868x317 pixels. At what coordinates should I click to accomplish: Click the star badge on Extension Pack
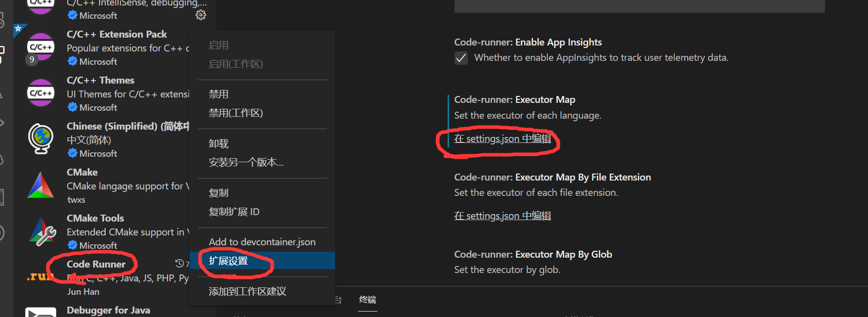point(18,29)
